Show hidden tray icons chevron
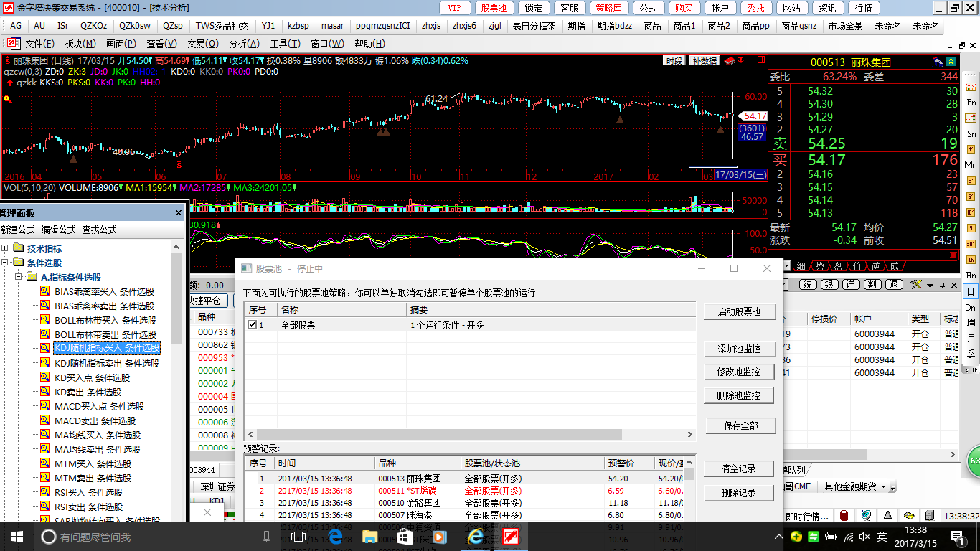This screenshot has height=551, width=980. click(778, 537)
